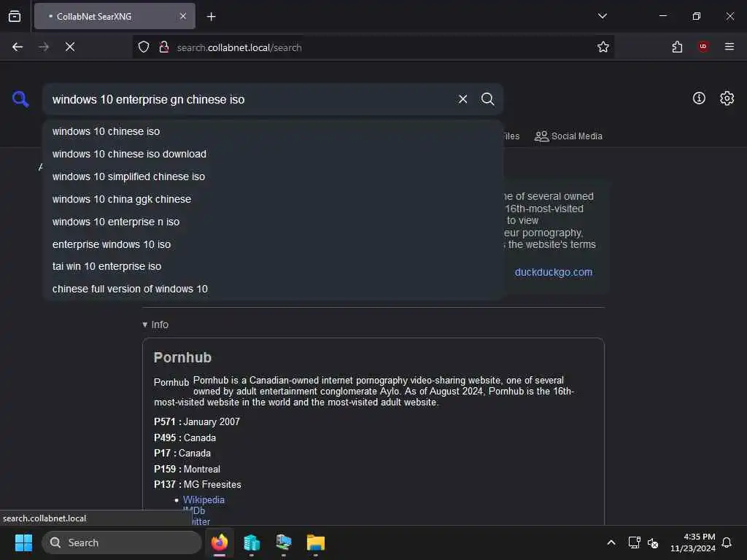Open the duckduckgo.com link
This screenshot has height=560, width=747.
click(x=553, y=273)
